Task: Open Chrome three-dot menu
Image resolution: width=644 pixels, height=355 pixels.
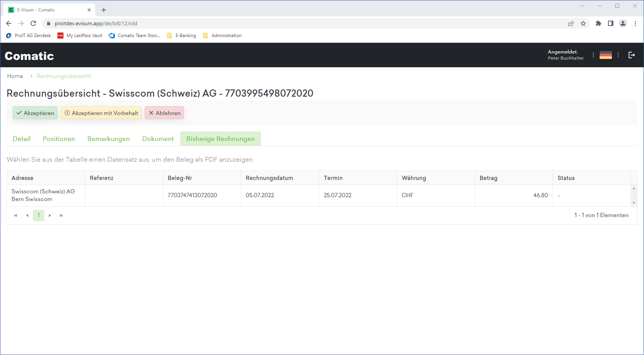Action: click(x=635, y=23)
